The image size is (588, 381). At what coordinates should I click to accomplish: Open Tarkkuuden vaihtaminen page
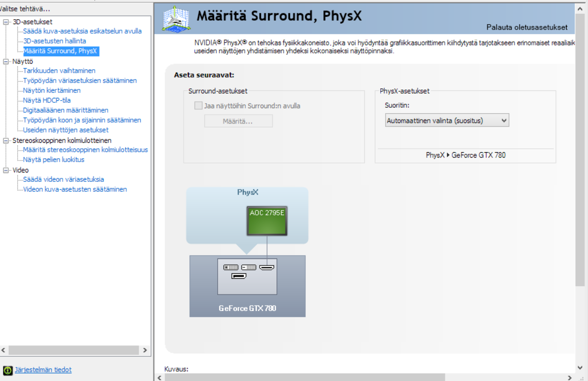[59, 71]
